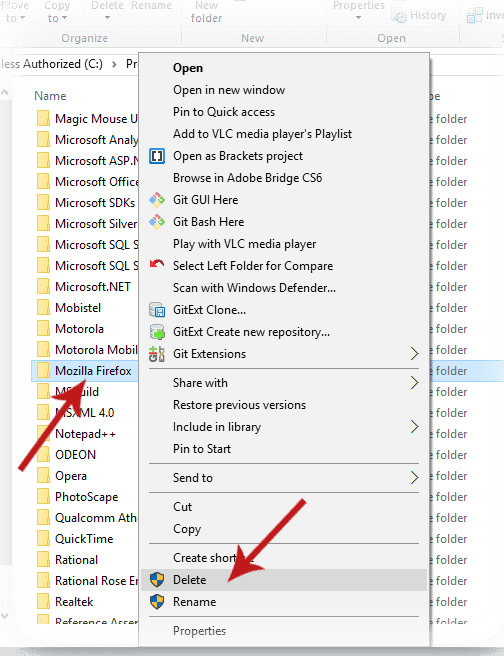Click Rename button in ribbon
The image size is (504, 656).
(x=151, y=6)
